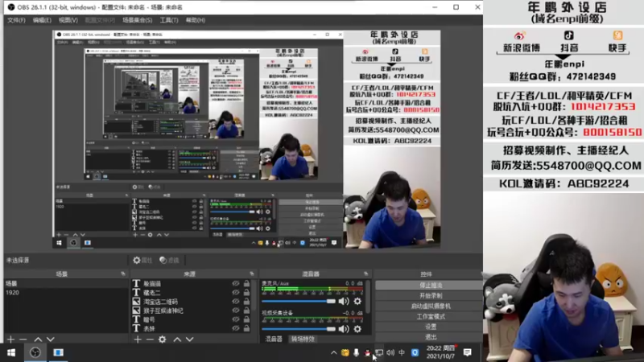The height and width of the screenshot is (362, 644).
Task: Open the 场景集合(S) menu
Action: (x=137, y=19)
